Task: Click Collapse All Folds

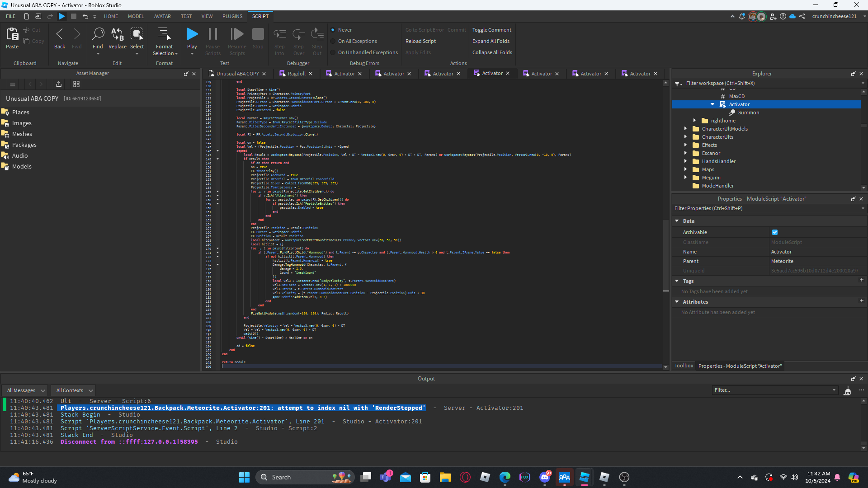Action: point(492,52)
